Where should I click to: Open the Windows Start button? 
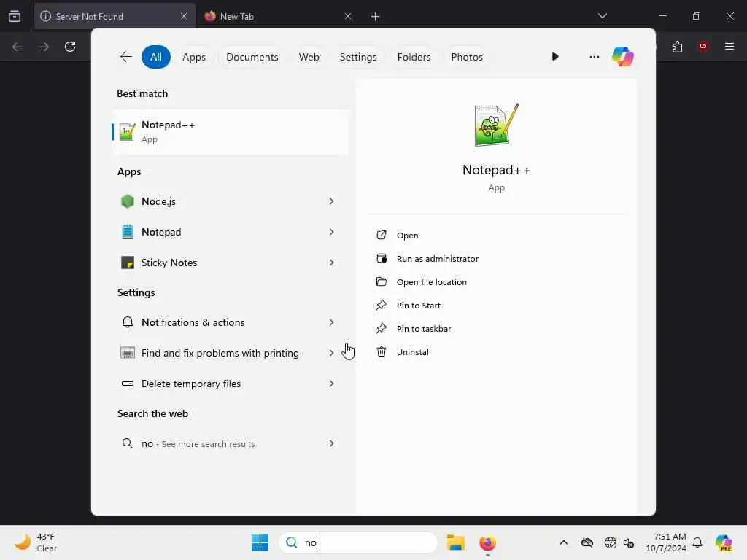tap(260, 542)
